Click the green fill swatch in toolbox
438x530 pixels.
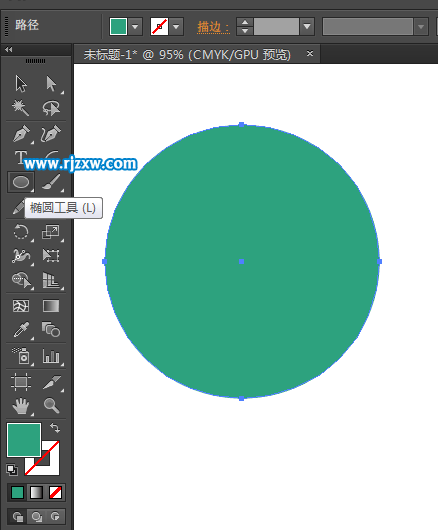pos(24,440)
